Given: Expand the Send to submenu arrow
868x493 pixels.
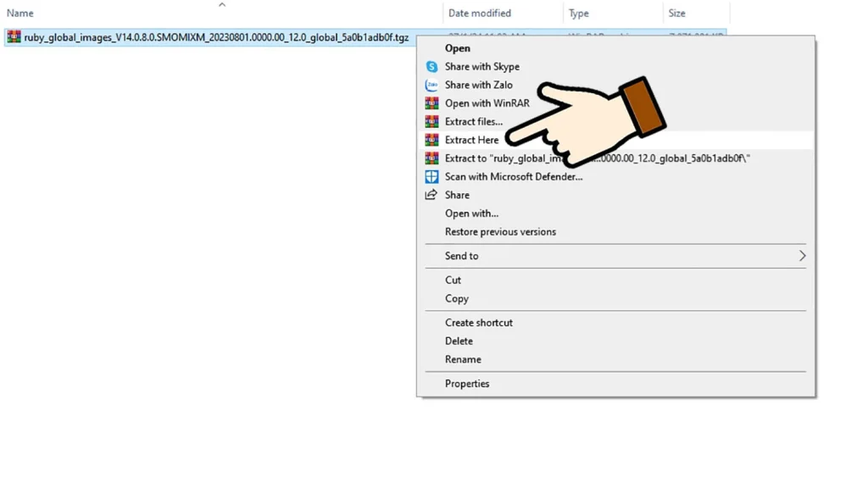Looking at the screenshot, I should click(x=802, y=256).
